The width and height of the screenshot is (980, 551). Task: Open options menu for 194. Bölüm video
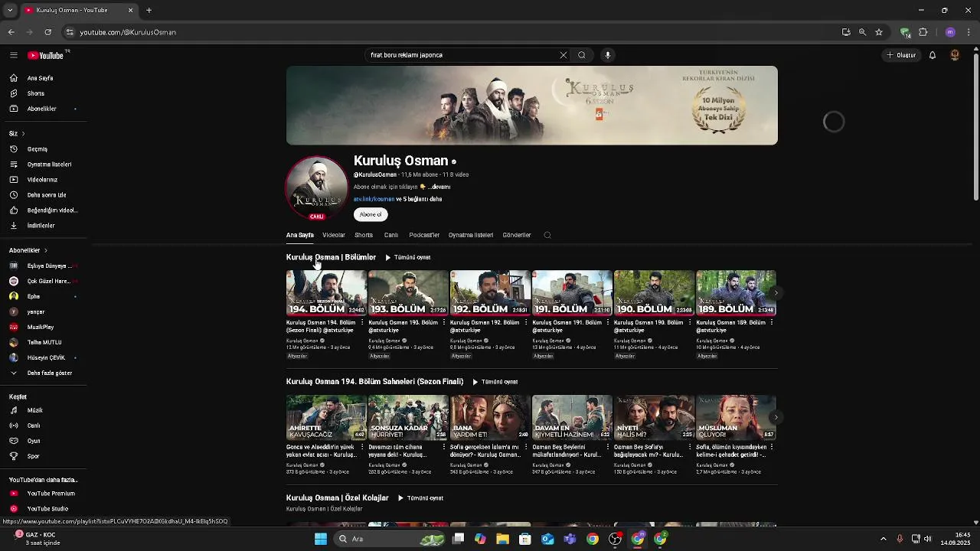[362, 323]
